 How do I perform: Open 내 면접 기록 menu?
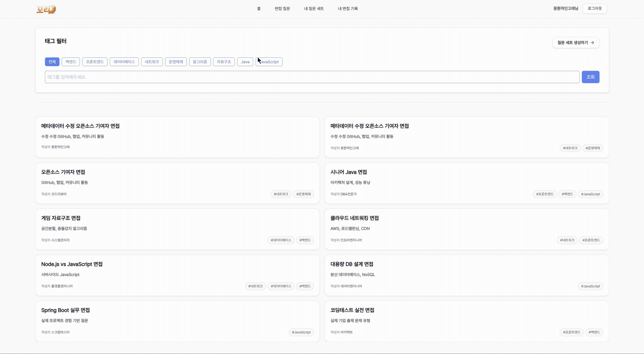point(348,9)
